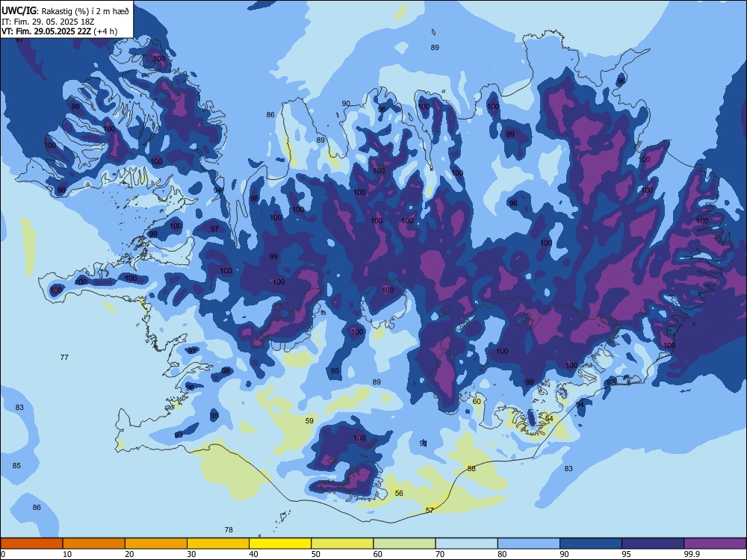Click the humidity value 60 on the map
Screen dimensions: 747x560
[x=477, y=402]
